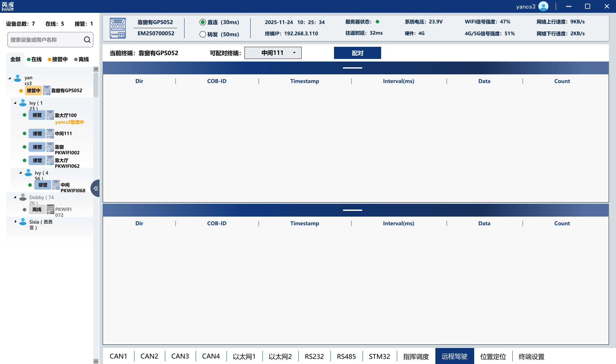Click the device or username search field
Viewport: 616px width, 364px height.
coord(45,40)
